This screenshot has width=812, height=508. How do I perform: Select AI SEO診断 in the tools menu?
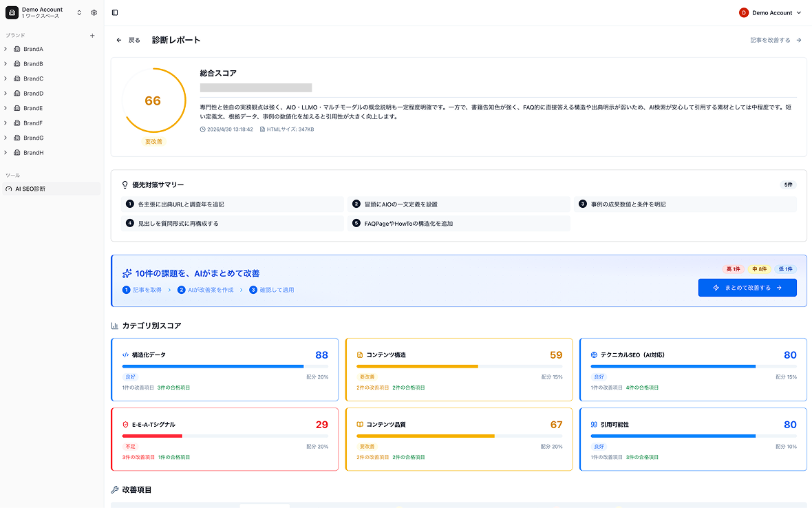click(52, 189)
